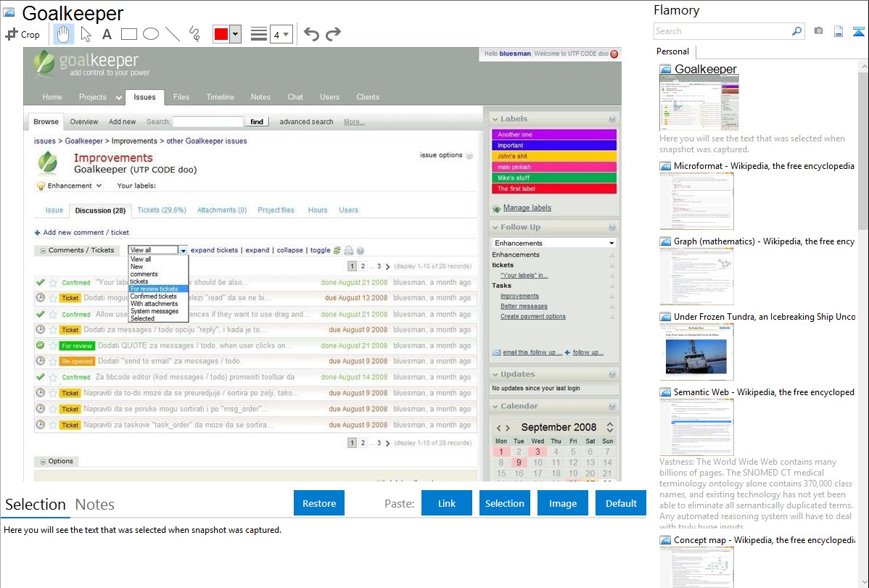The height and width of the screenshot is (588, 869).
Task: Click the 'find' search button
Action: [258, 122]
